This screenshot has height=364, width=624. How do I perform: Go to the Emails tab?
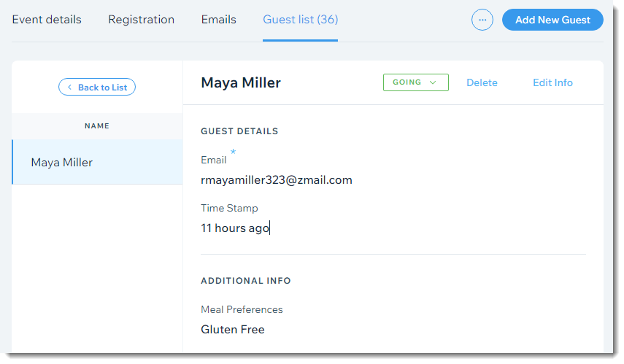click(x=218, y=20)
